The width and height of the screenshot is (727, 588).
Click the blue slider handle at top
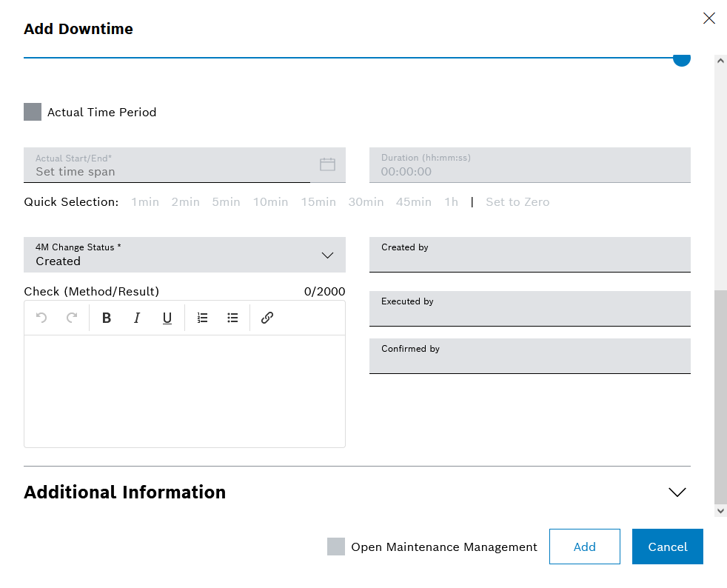point(681,59)
